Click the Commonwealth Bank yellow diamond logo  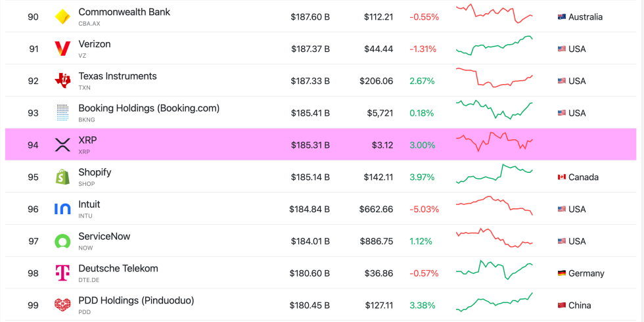(x=62, y=17)
